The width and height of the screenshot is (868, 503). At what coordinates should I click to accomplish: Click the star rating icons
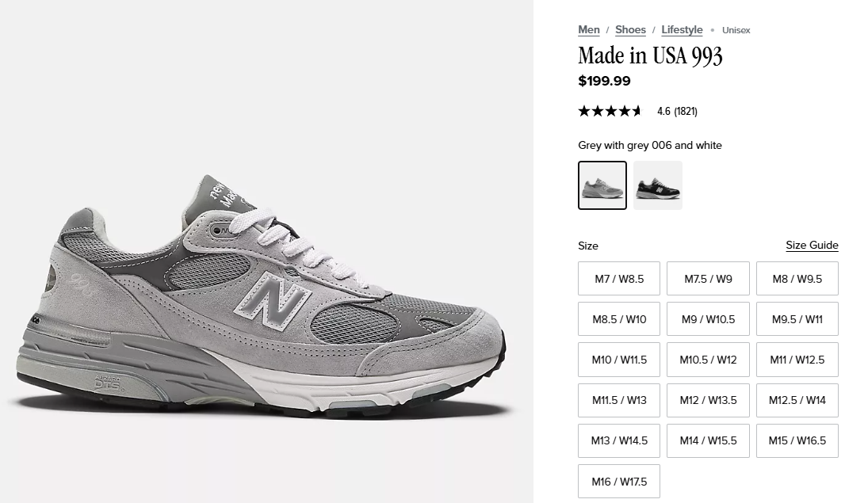(x=610, y=112)
